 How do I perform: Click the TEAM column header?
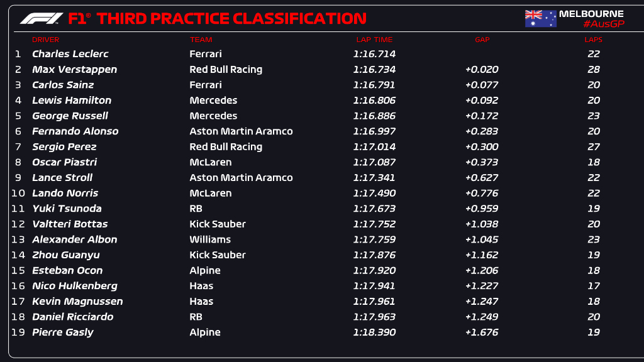coord(201,40)
